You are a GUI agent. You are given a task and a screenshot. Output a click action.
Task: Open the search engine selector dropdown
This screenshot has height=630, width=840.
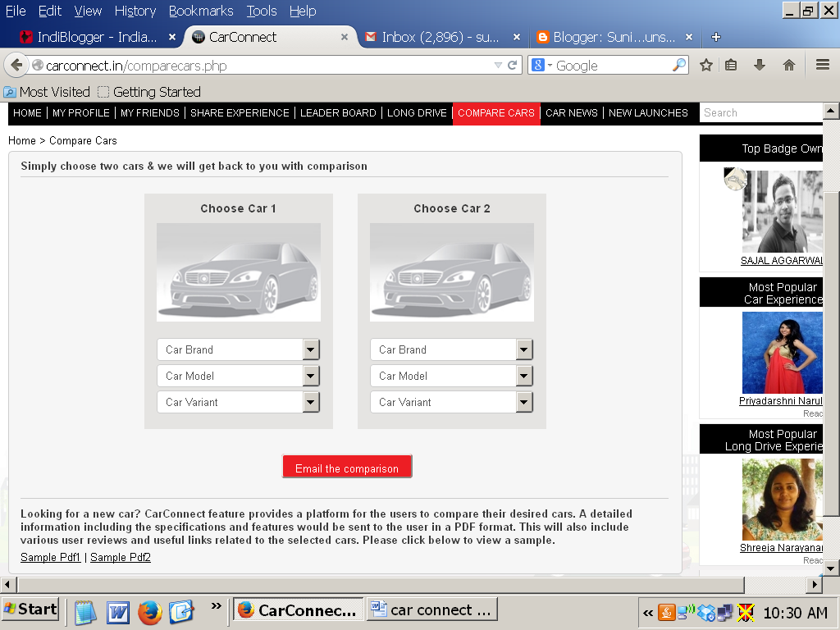point(542,66)
